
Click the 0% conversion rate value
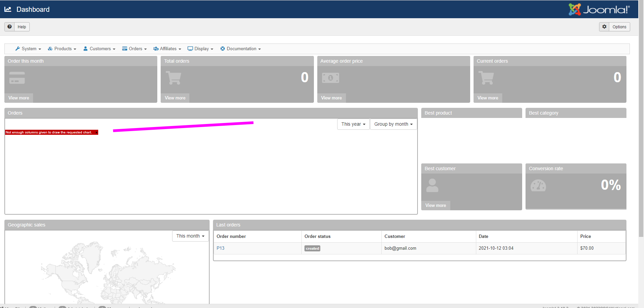611,185
